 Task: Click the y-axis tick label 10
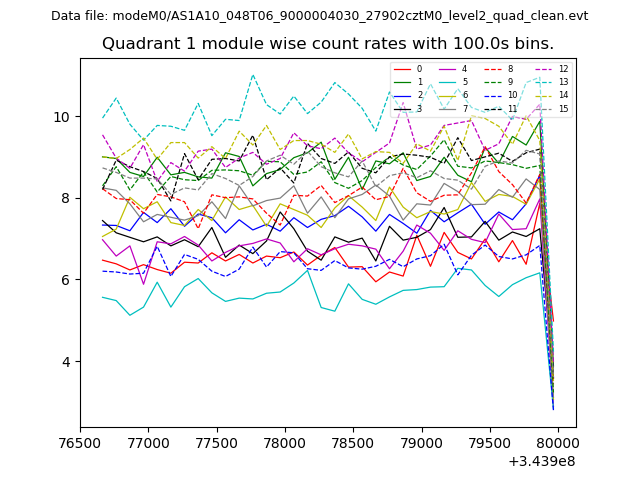pyautogui.click(x=61, y=117)
